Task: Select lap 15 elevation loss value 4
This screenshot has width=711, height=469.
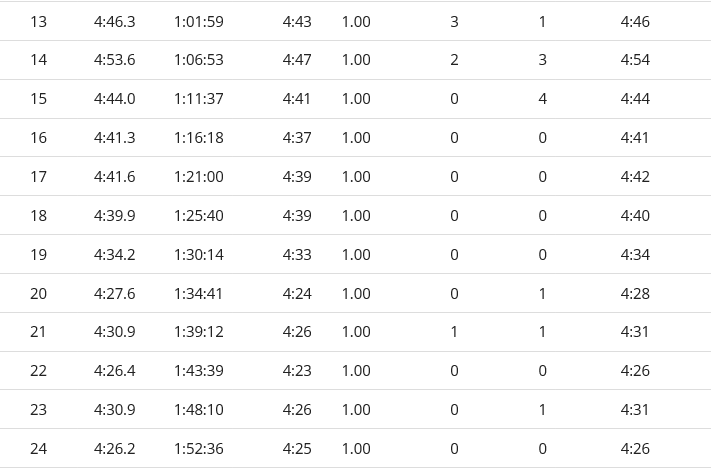Action: [x=542, y=99]
